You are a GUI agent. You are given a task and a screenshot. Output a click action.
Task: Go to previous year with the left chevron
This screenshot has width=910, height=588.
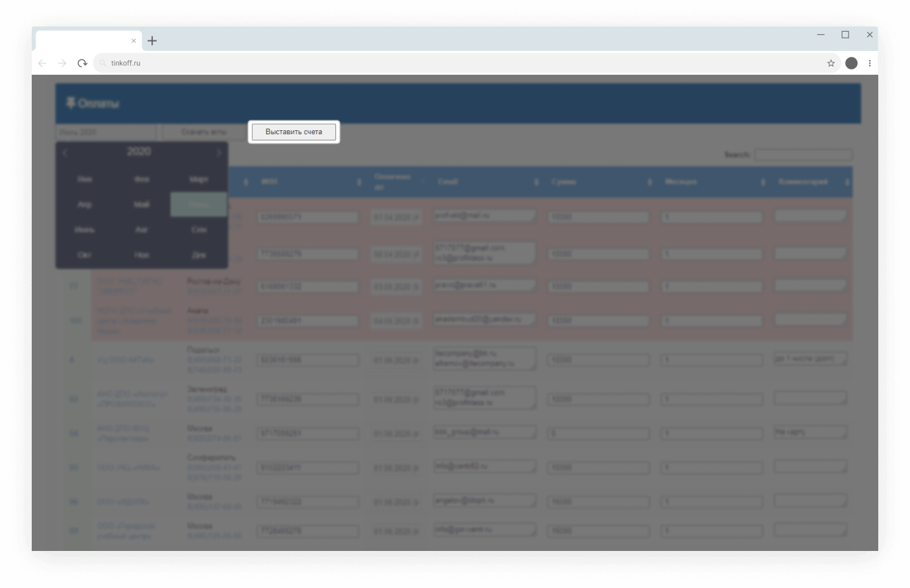[65, 152]
